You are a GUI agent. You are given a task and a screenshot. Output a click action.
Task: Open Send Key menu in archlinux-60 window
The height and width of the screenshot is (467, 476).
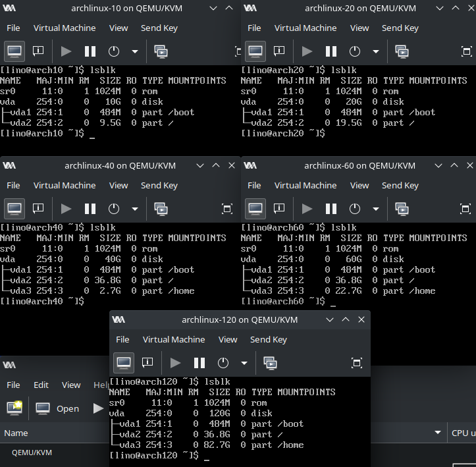click(400, 185)
